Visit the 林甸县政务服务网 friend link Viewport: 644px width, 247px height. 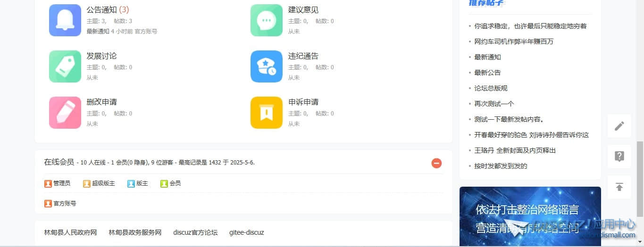(x=135, y=232)
